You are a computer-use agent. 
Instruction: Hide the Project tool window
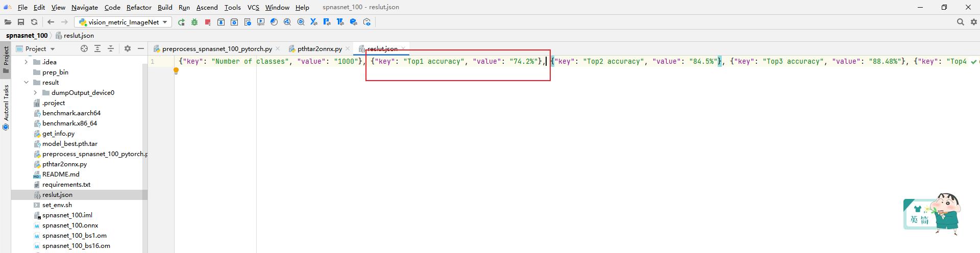(x=141, y=48)
